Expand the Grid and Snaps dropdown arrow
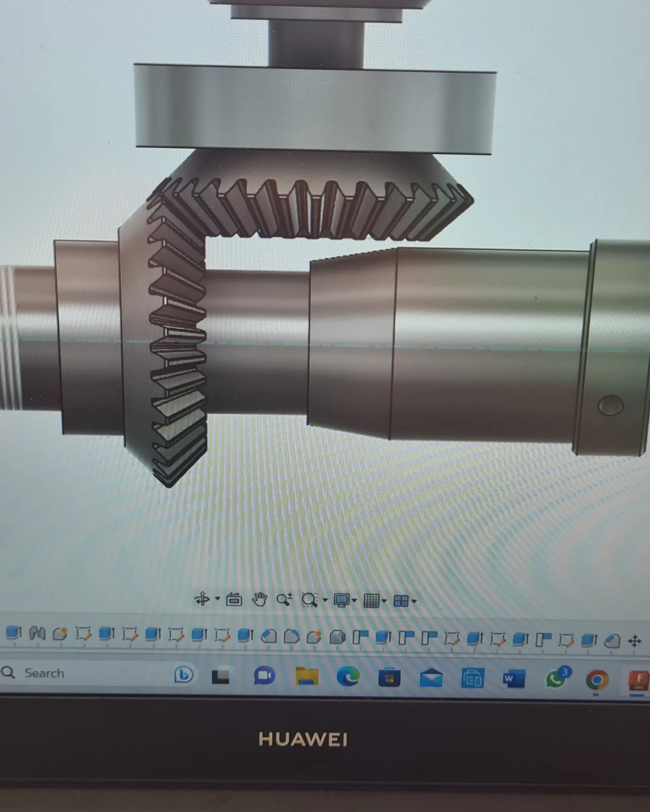Viewport: 650px width, 812px height. click(384, 601)
